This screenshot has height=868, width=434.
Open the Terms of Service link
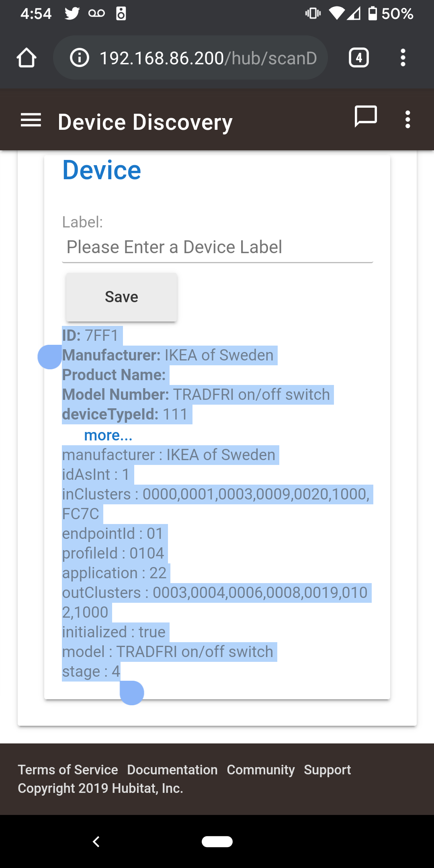coord(68,770)
